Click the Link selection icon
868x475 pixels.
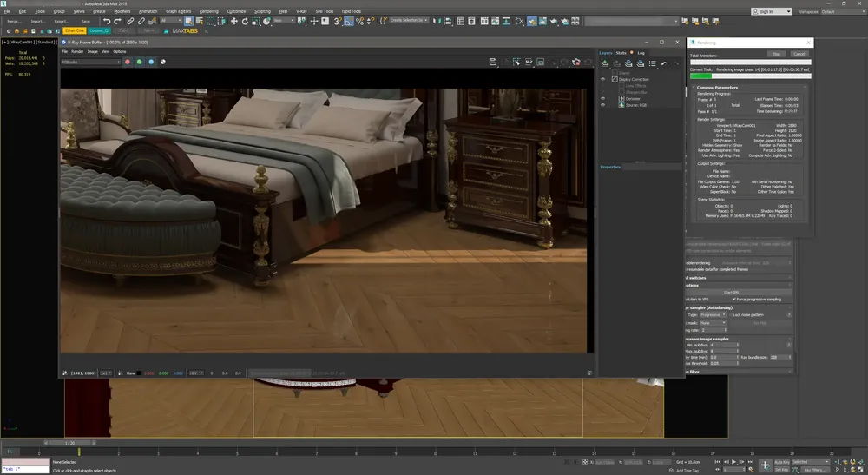coord(130,21)
